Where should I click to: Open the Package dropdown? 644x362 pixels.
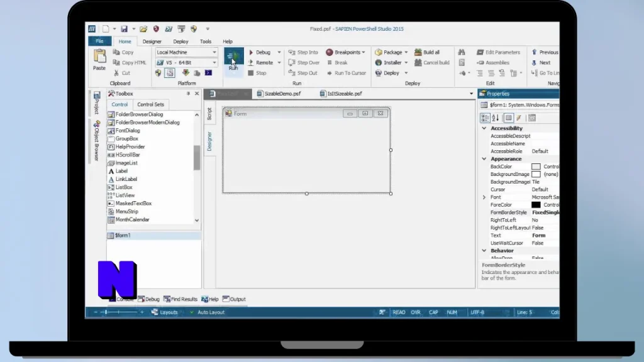click(406, 53)
